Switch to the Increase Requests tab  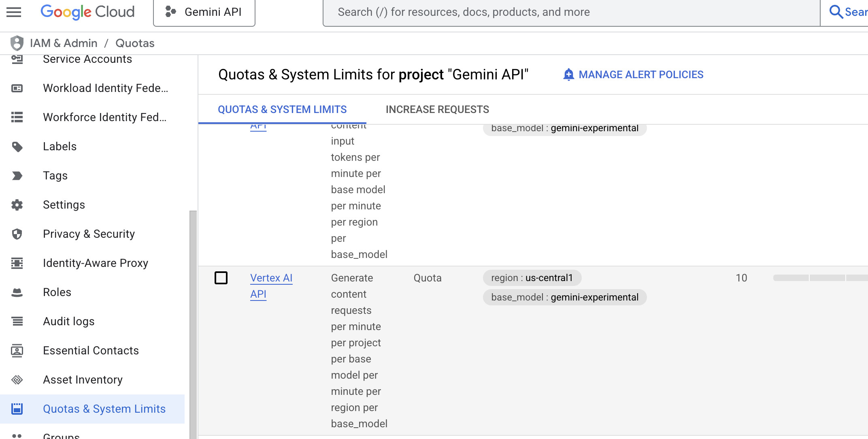[x=437, y=109]
